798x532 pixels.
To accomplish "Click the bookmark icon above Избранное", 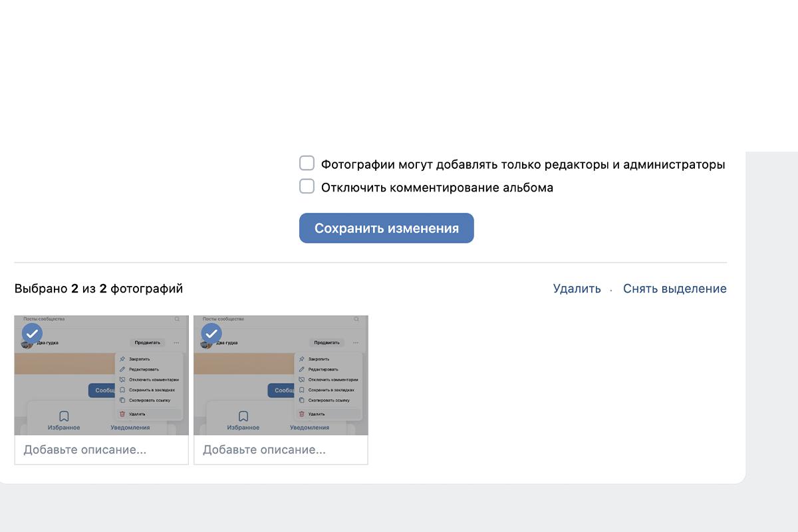I will click(x=64, y=416).
